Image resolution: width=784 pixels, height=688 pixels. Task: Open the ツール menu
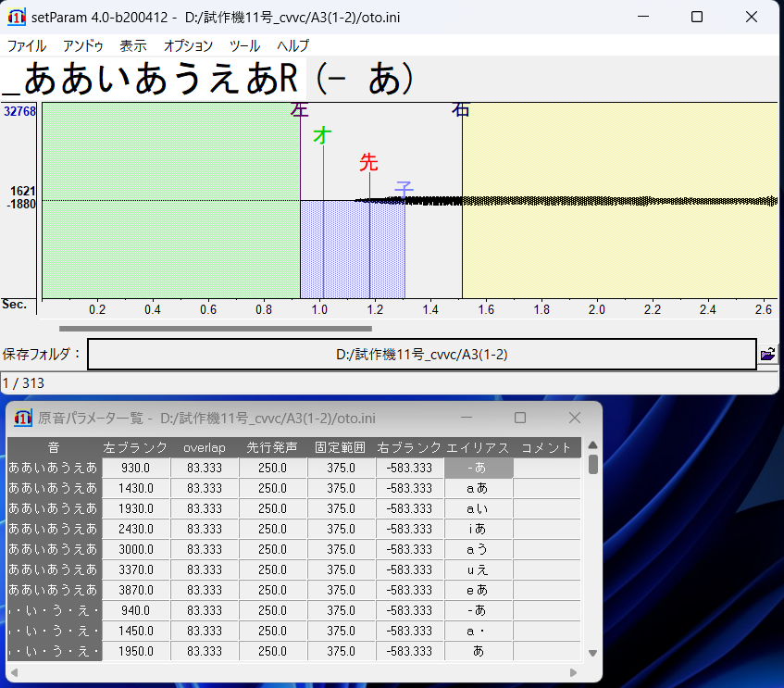[244, 45]
